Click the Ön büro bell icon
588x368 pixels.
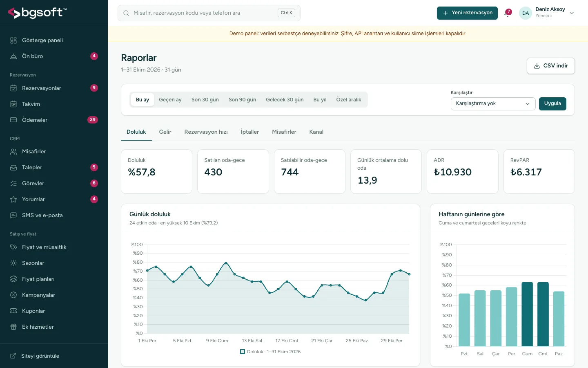coord(13,56)
